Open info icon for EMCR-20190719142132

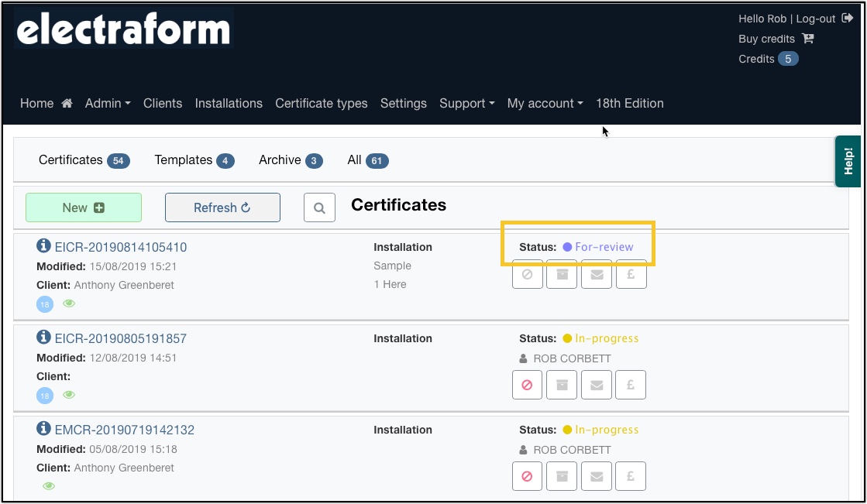[x=43, y=427]
